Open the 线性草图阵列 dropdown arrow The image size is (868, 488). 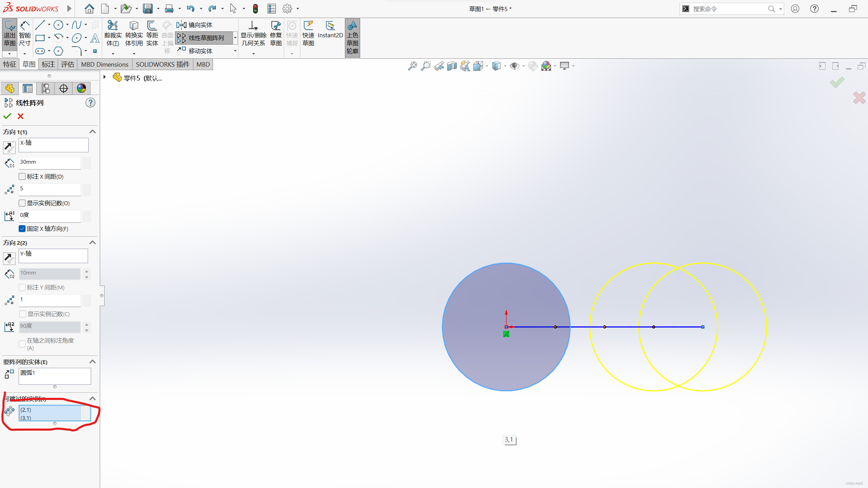point(235,38)
